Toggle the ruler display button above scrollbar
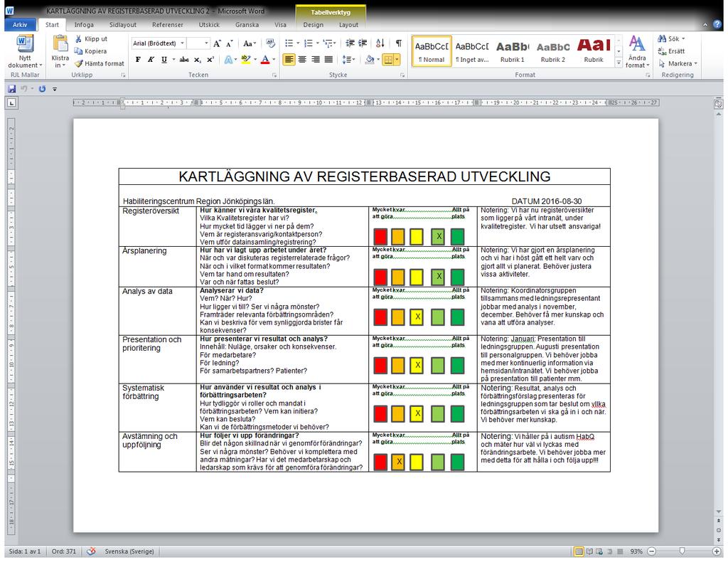This screenshot has width=728, height=562. click(718, 104)
